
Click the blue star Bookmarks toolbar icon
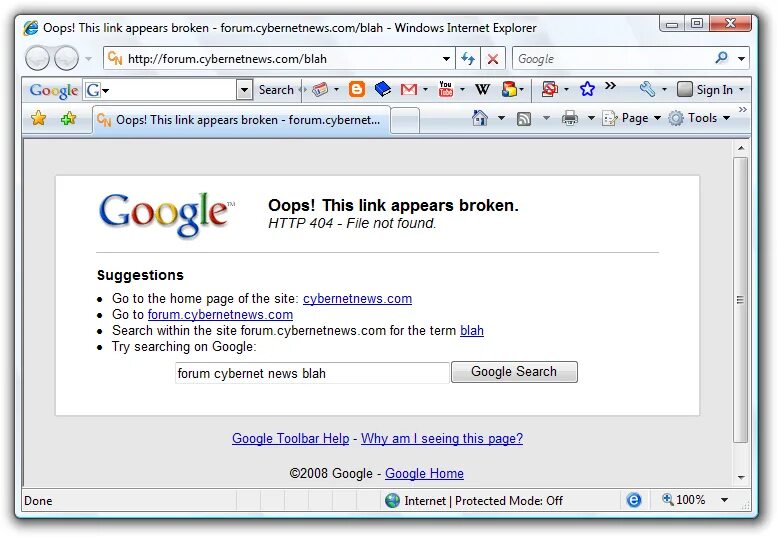(587, 89)
